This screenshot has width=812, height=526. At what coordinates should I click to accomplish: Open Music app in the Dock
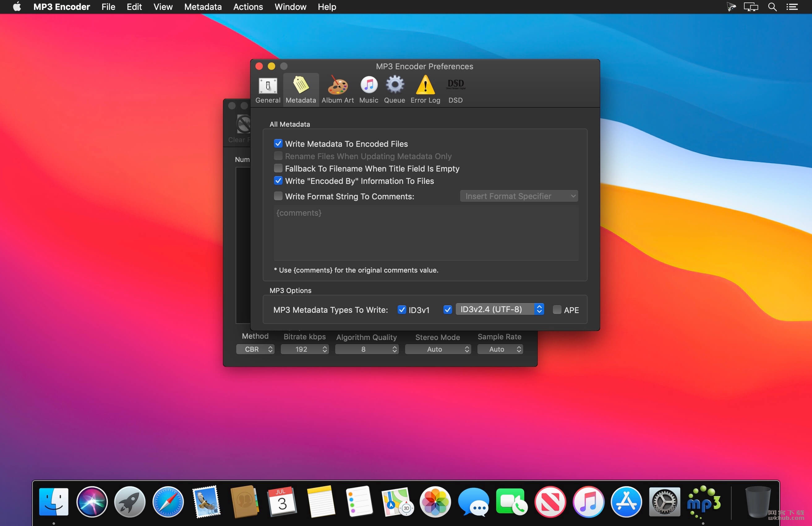588,502
